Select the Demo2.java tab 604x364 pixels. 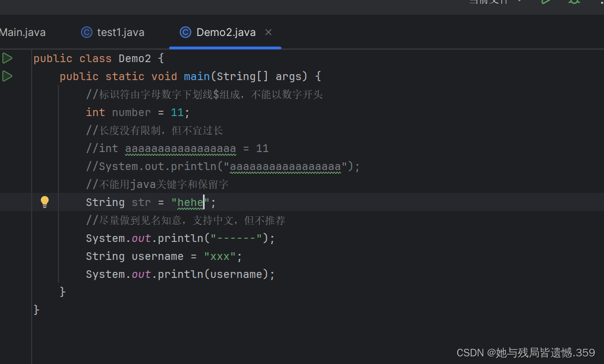[226, 32]
